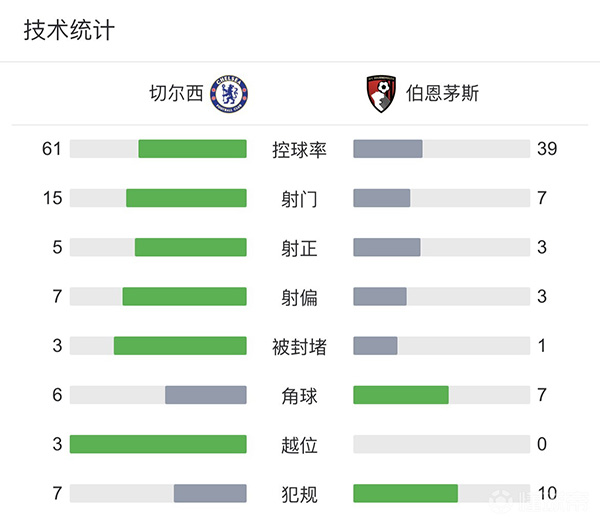Viewport: 600px width, 519px height.
Task: Select the 切尔西 team name
Action: coord(177,94)
